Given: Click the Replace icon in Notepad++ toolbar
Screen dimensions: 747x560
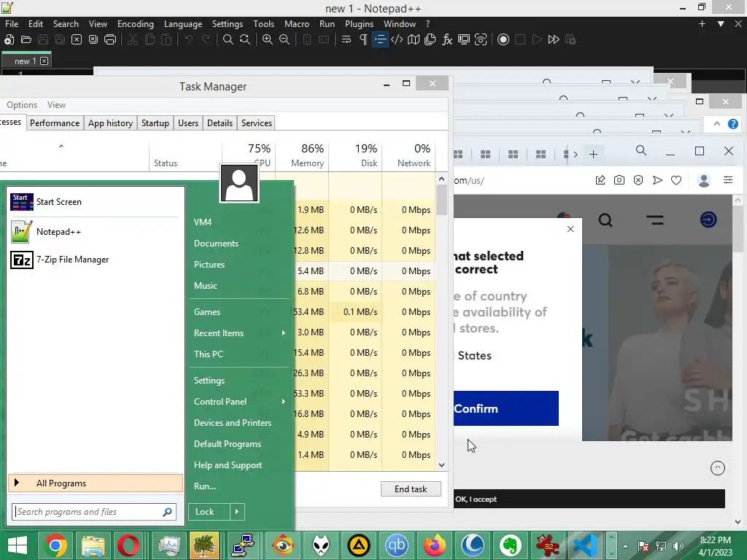Looking at the screenshot, I should point(245,39).
